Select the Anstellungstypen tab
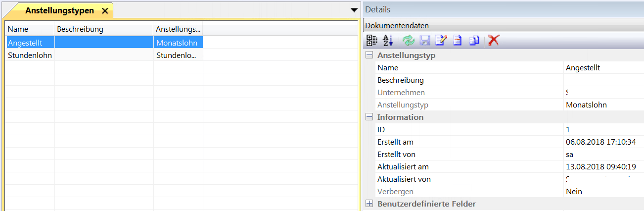The width and height of the screenshot is (644, 211). (59, 11)
